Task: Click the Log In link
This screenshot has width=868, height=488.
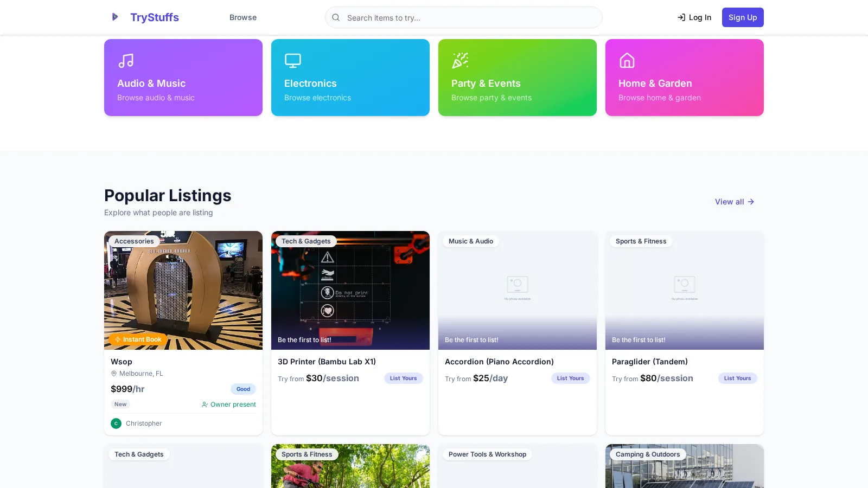Action: pos(694,17)
